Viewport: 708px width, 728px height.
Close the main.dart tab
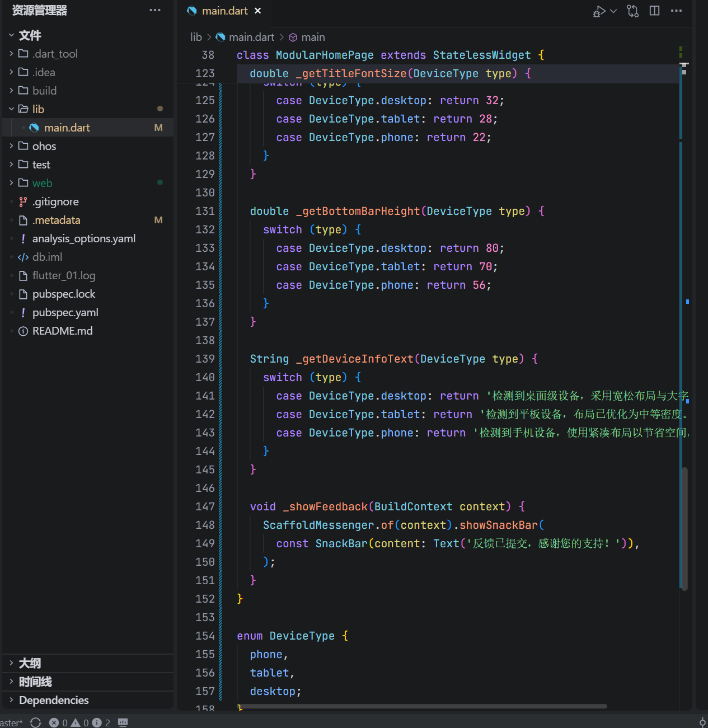tap(258, 11)
